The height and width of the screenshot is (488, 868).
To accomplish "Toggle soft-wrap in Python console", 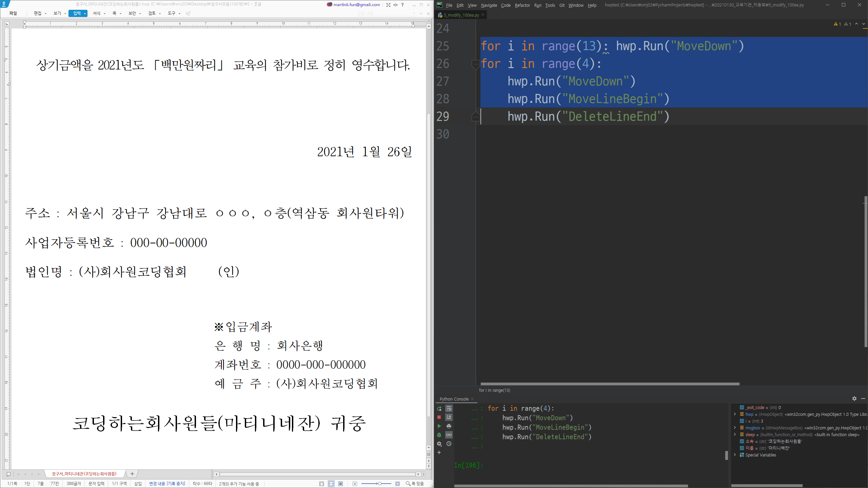I will point(449,408).
